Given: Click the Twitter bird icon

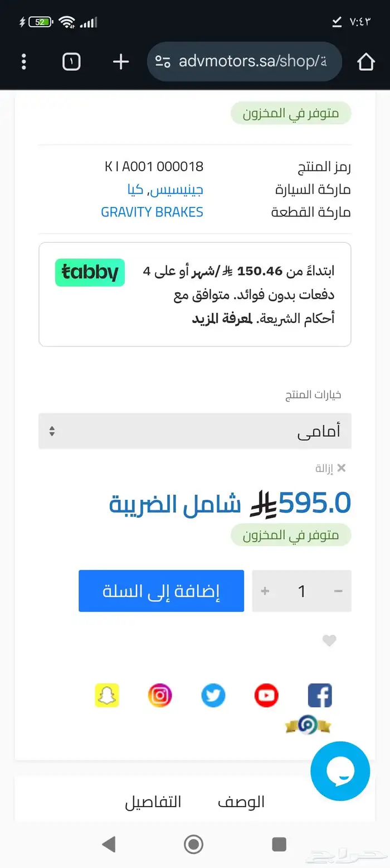Looking at the screenshot, I should point(213,695).
